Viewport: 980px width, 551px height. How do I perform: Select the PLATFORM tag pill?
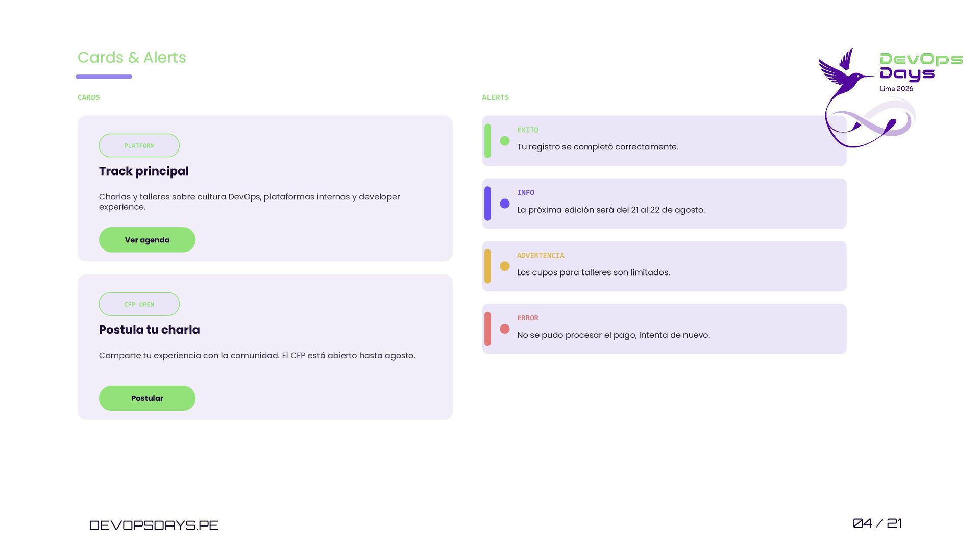point(139,145)
